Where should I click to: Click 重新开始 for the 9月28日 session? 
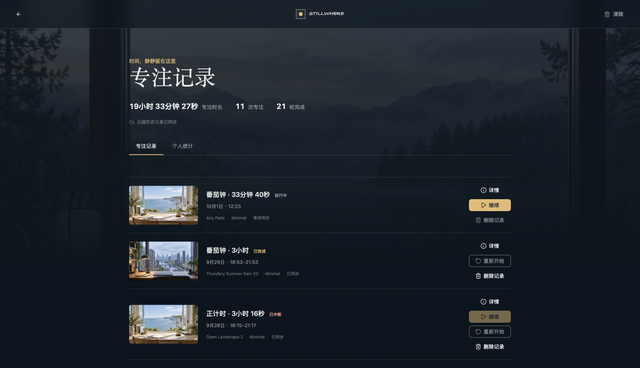pyautogui.click(x=490, y=332)
